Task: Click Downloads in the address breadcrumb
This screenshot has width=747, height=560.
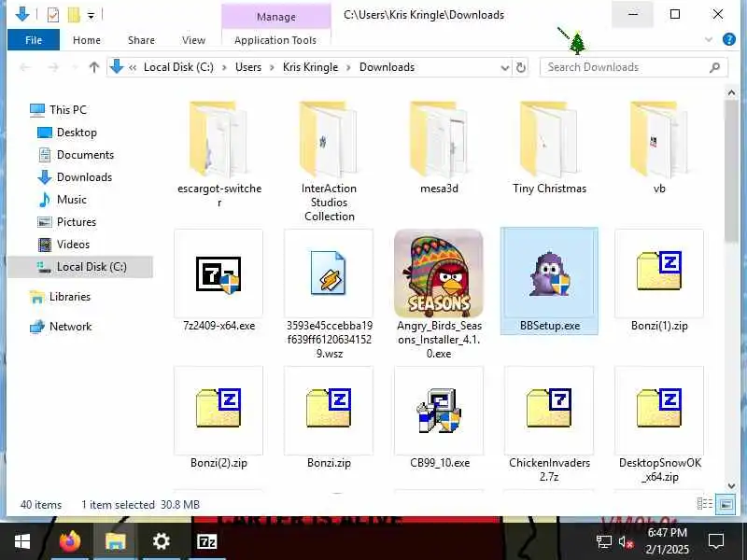Action: (387, 67)
